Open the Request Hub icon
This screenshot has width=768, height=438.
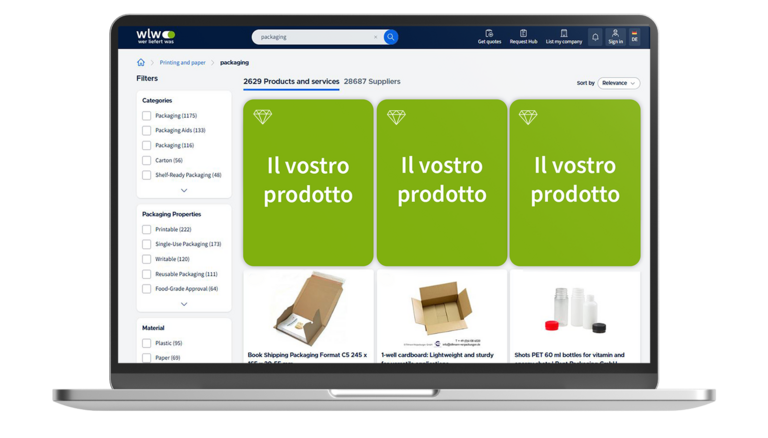coord(523,36)
